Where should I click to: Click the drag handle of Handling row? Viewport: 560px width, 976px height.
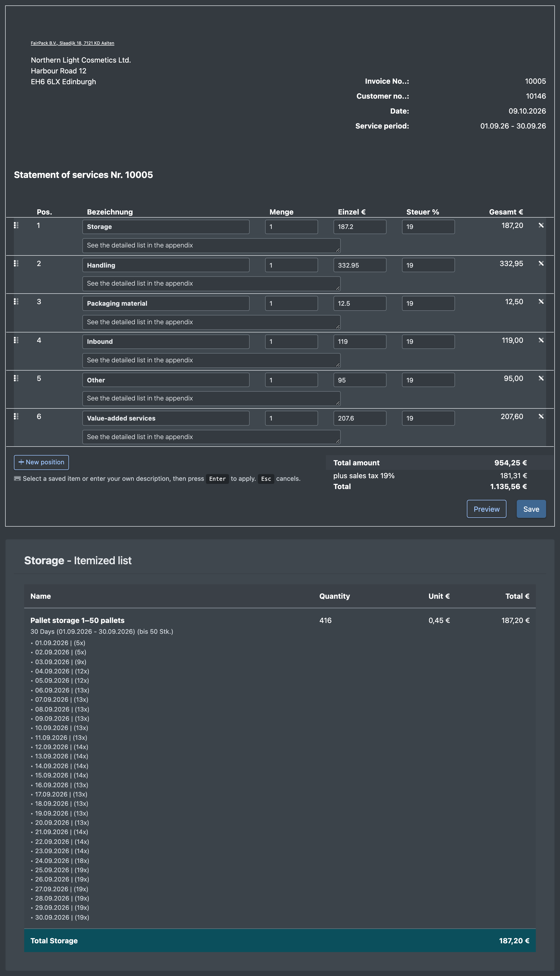tap(16, 263)
